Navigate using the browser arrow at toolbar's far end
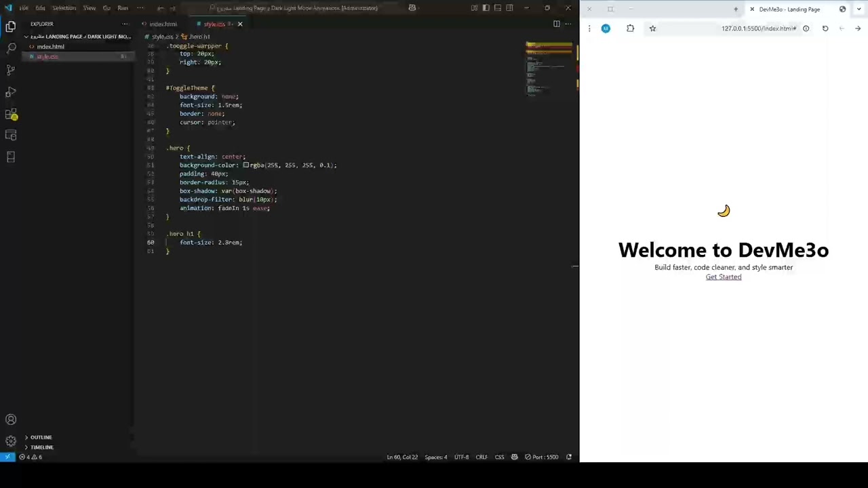868x488 pixels. [858, 28]
